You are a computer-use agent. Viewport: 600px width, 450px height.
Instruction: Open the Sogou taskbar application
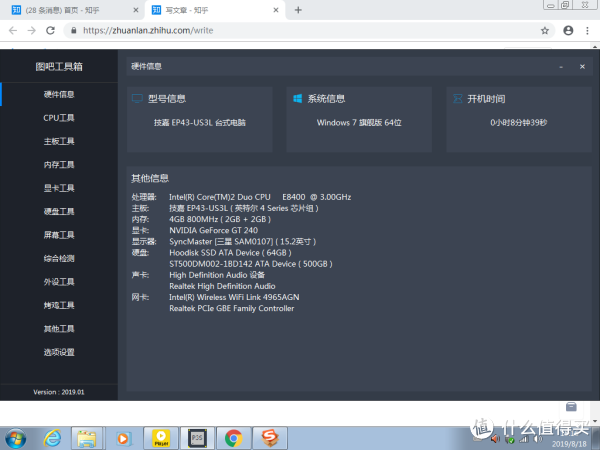269,438
